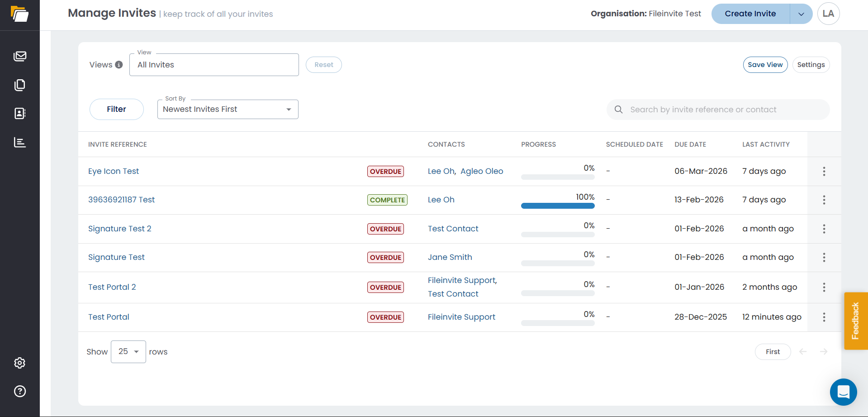Expand the Create Invite dropdown arrow
Viewport: 868px width, 417px height.
pyautogui.click(x=801, y=14)
